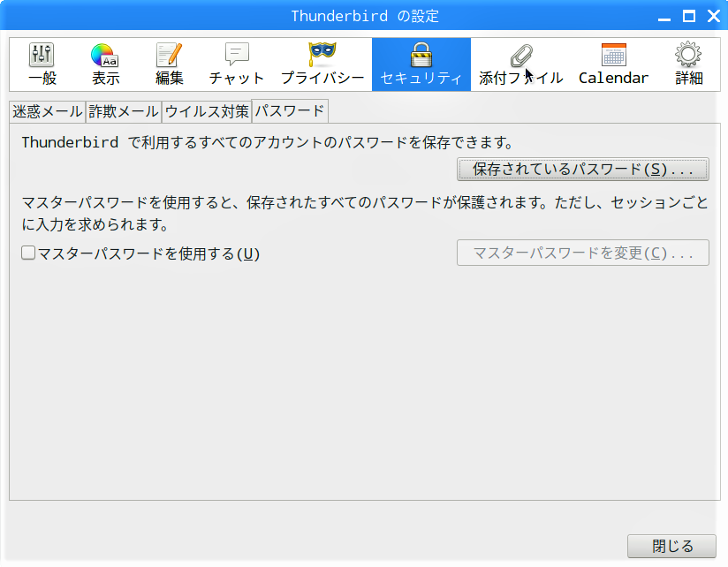The height and width of the screenshot is (567, 728).
Task: Switch to the ウイルス対策 tab
Action: pos(207,112)
